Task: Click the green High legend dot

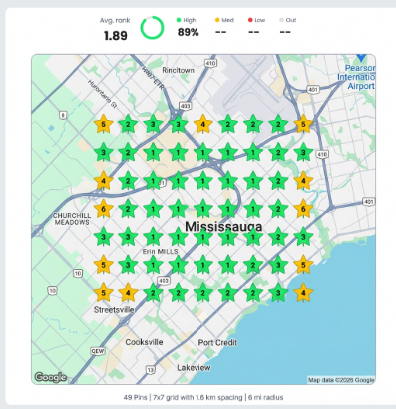Action: coord(179,20)
